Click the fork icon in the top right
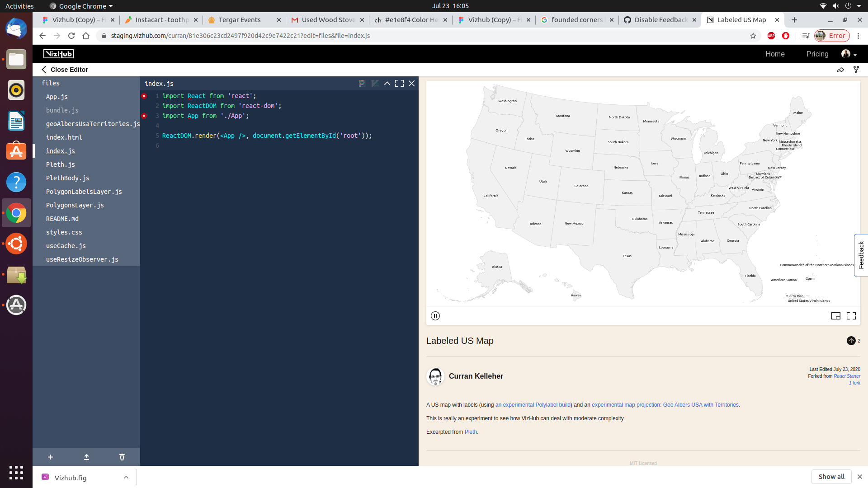Screen dimensions: 868x488 coord(857,70)
